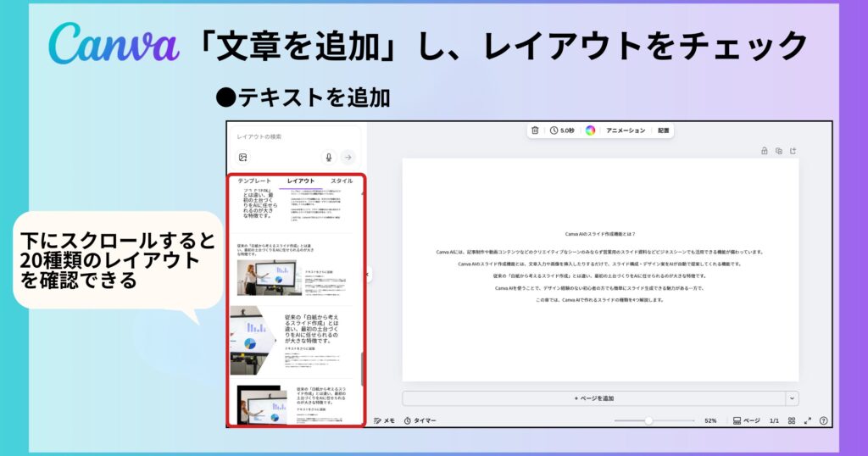Switch to the テンプレート tab

(254, 181)
